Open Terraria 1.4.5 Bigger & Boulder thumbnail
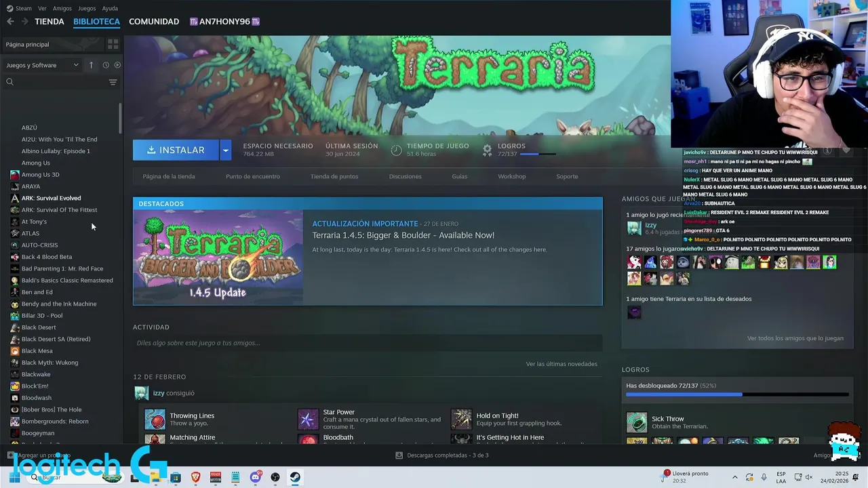Screen dimensions: 868x488 click(x=218, y=258)
